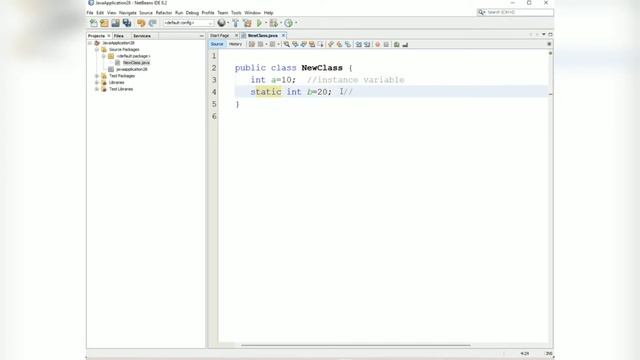Expand the Test Packages node
The height and width of the screenshot is (360, 640).
97,76
